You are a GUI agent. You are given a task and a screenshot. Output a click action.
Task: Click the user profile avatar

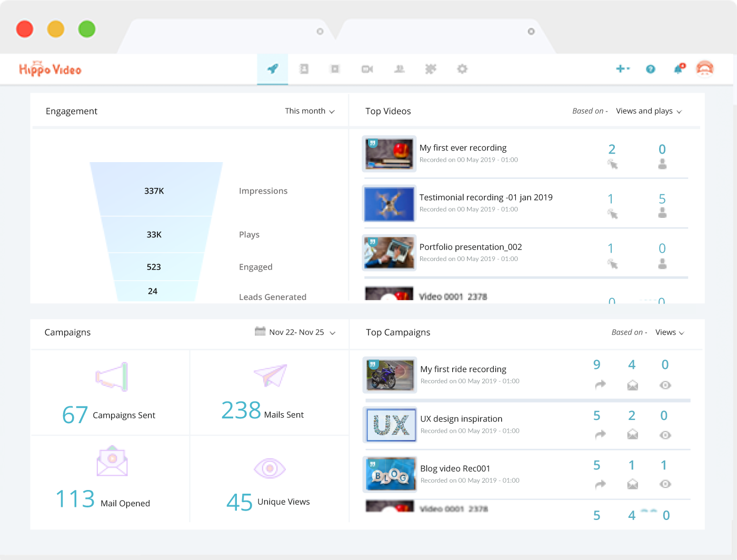[705, 69]
